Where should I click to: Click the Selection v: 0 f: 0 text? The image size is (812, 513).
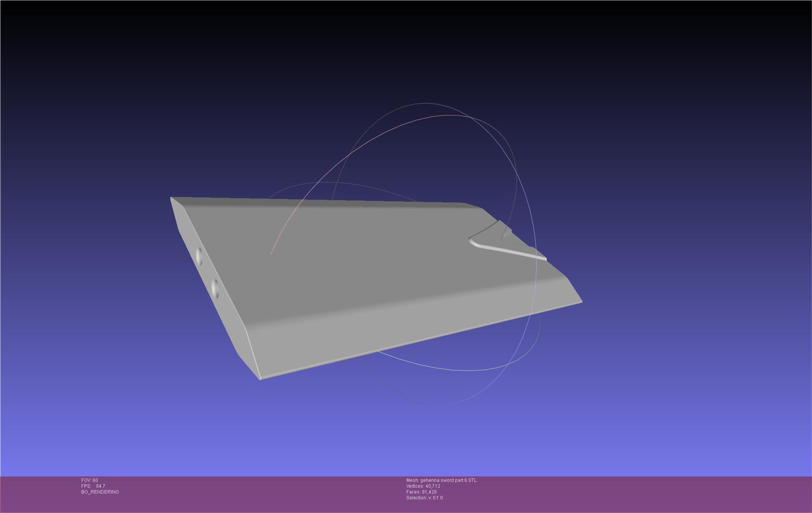pos(424,498)
